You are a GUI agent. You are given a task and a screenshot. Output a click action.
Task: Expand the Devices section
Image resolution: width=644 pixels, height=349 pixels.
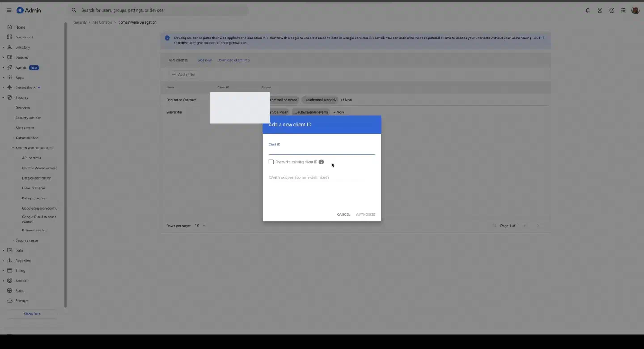pos(3,57)
